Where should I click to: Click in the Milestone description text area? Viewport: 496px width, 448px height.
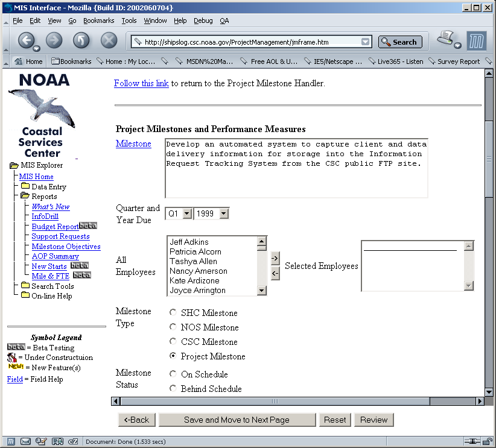(296, 168)
